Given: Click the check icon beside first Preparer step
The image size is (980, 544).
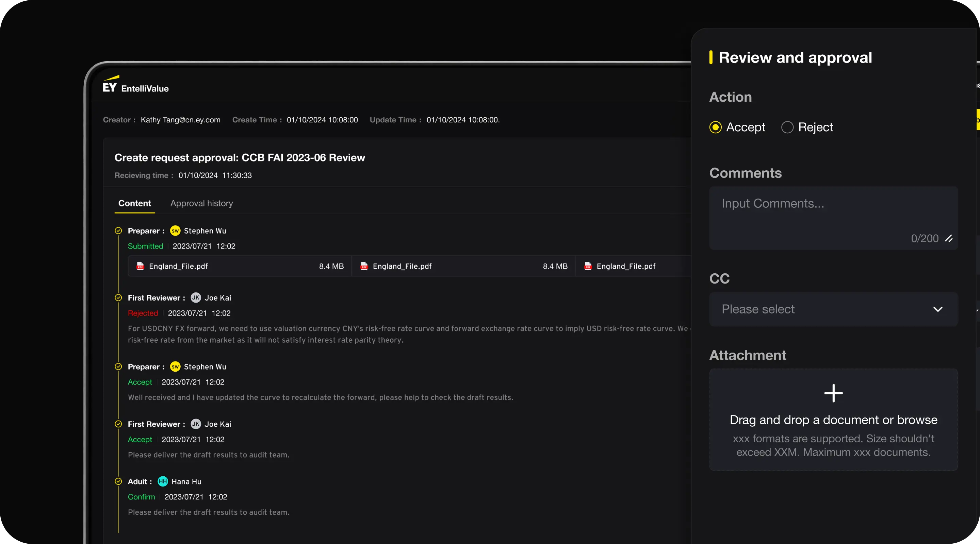Looking at the screenshot, I should 118,231.
